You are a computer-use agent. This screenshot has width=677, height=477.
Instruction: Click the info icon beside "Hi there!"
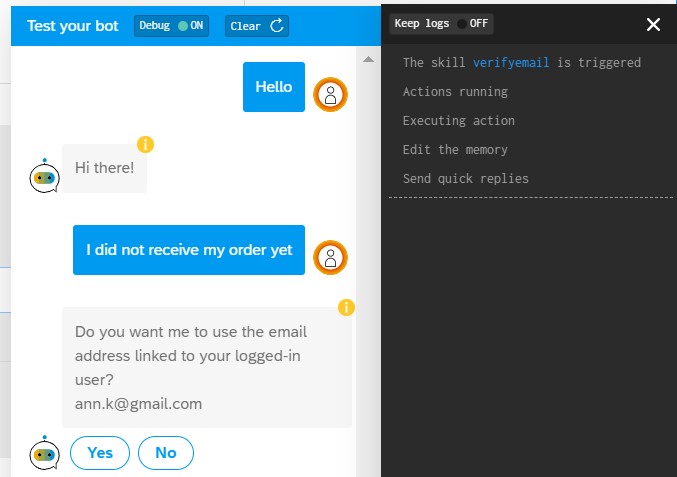pos(146,144)
